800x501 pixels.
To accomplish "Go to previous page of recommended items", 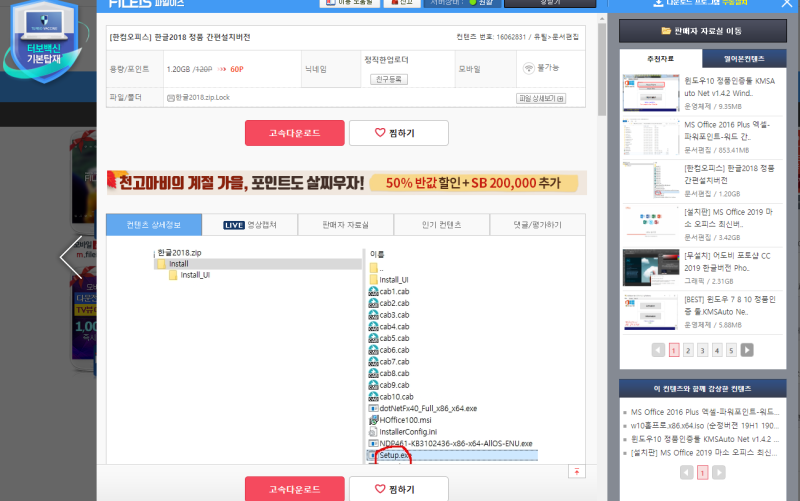I will pyautogui.click(x=658, y=350).
